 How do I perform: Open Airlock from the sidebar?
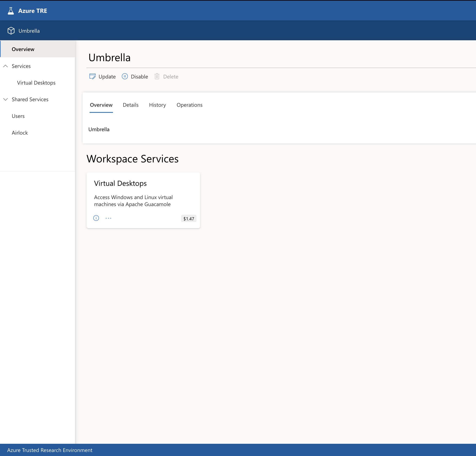click(20, 133)
